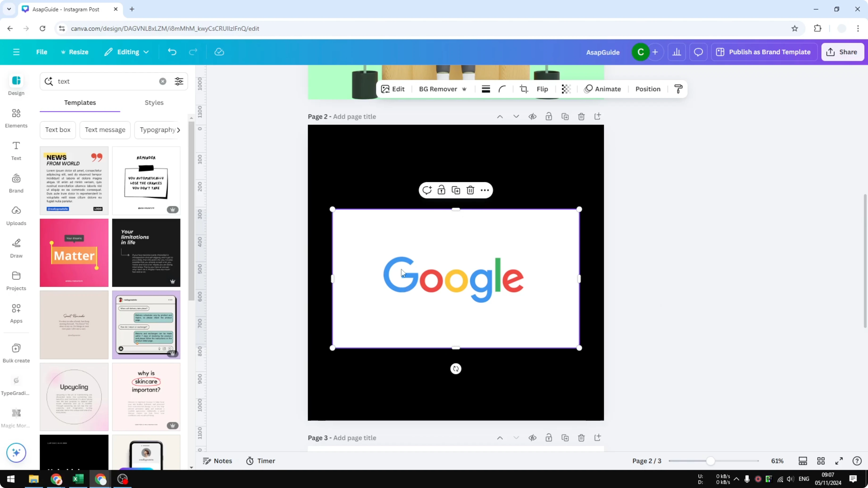Expand the BG Remover options arrow

click(465, 89)
